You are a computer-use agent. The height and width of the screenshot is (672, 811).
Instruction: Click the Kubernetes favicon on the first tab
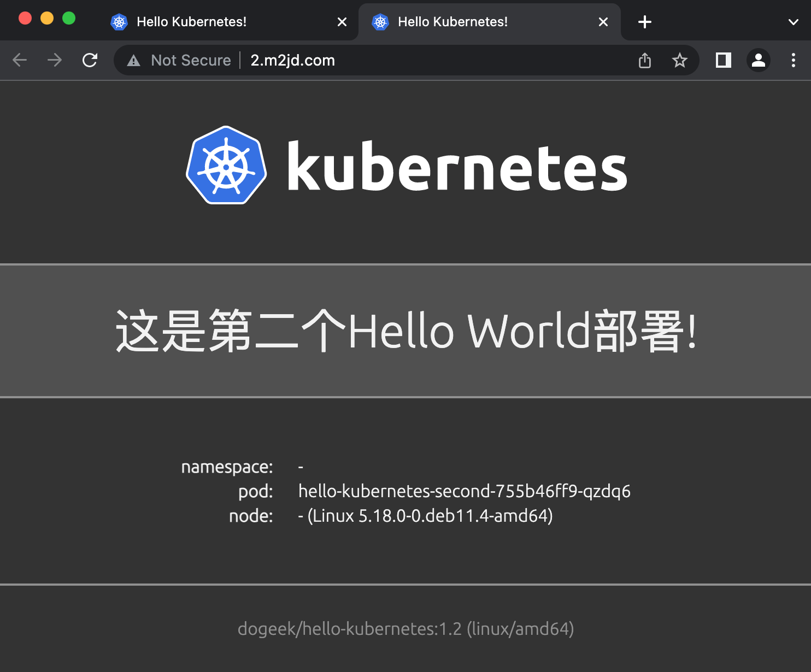[119, 22]
